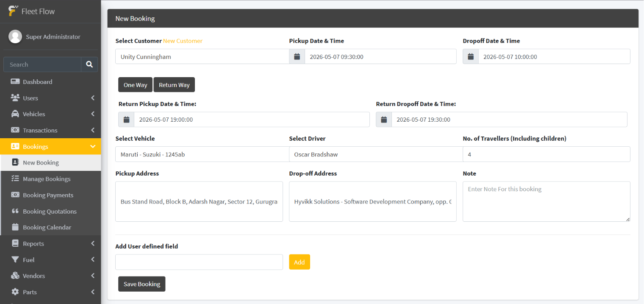The height and width of the screenshot is (304, 644).
Task: Open the Manage Bookings page
Action: pyautogui.click(x=51, y=179)
